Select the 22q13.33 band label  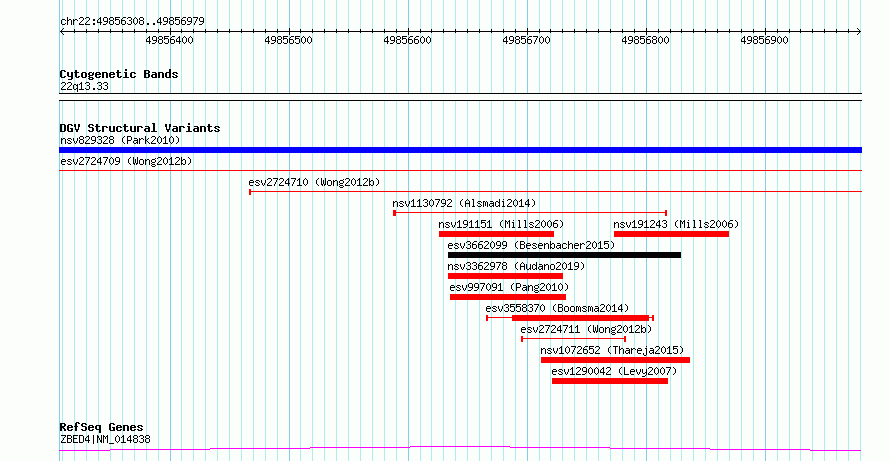coord(84,87)
